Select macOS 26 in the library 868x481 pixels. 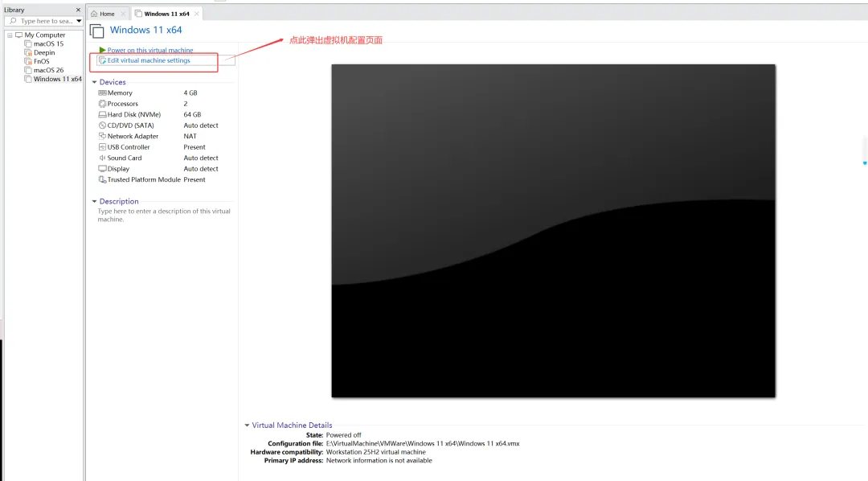(49, 70)
